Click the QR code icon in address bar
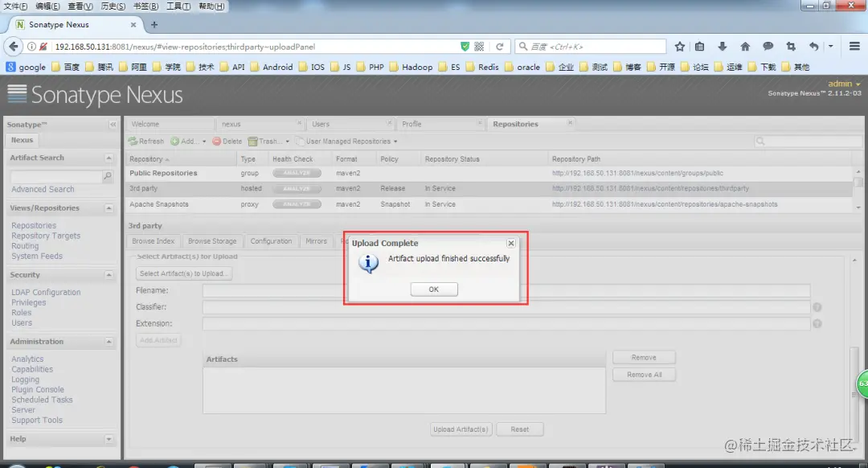Viewport: 868px width, 468px height. coord(479,47)
